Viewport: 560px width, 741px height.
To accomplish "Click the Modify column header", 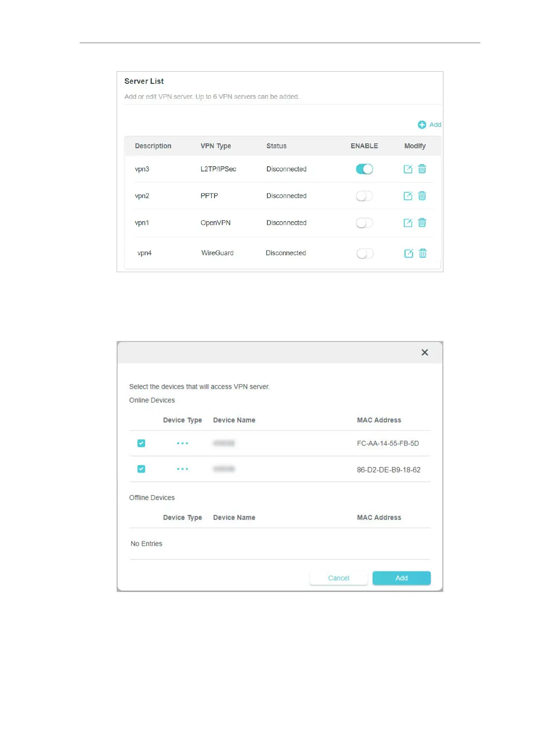I will click(415, 146).
